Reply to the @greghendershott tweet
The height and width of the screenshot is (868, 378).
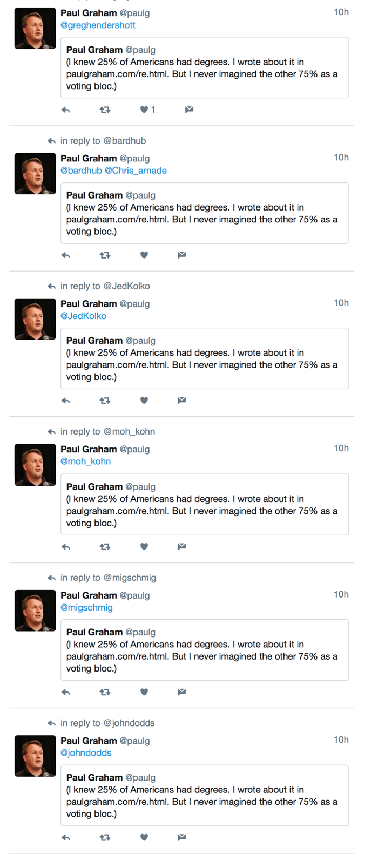pos(66,110)
